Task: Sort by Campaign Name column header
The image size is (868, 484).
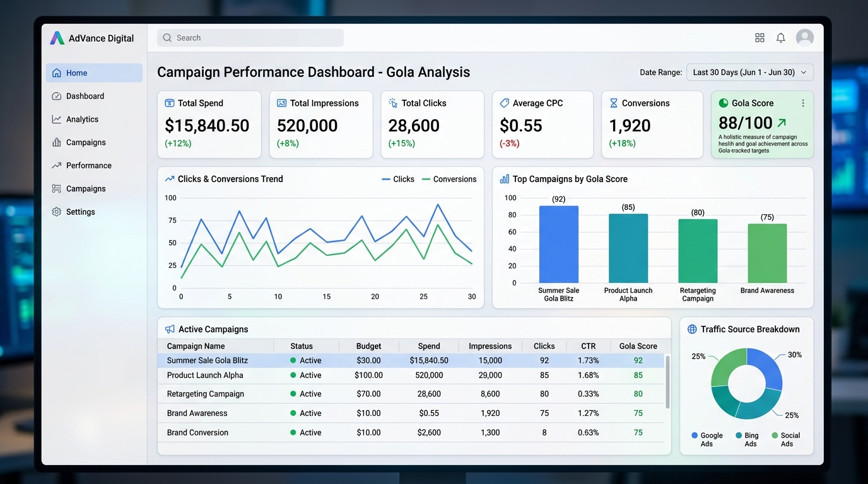Action: pos(196,346)
